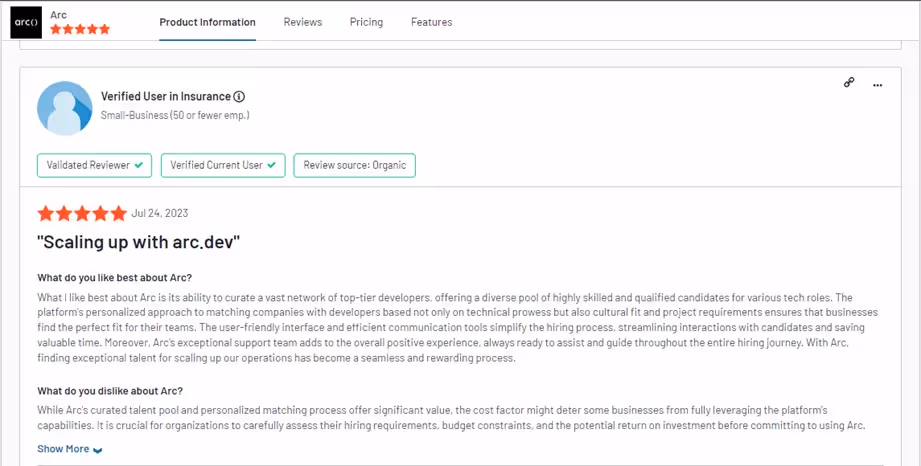
Task: Click the five-star review rating
Action: (x=82, y=213)
